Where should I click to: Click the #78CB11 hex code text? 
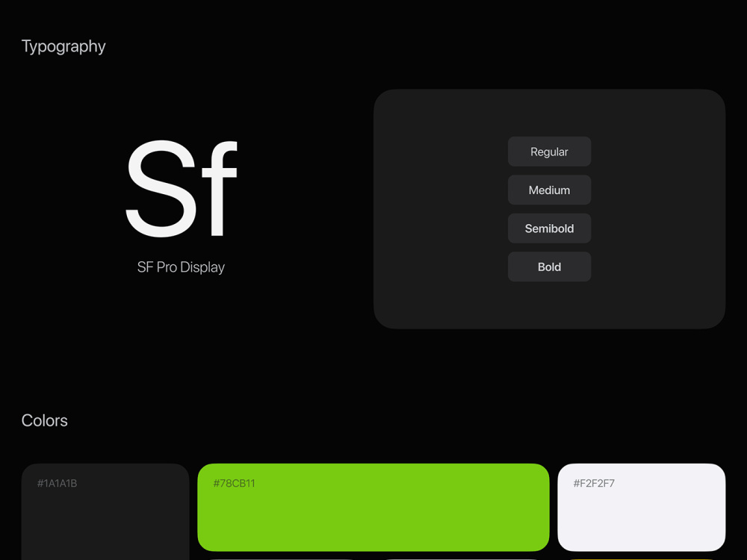pyautogui.click(x=234, y=483)
